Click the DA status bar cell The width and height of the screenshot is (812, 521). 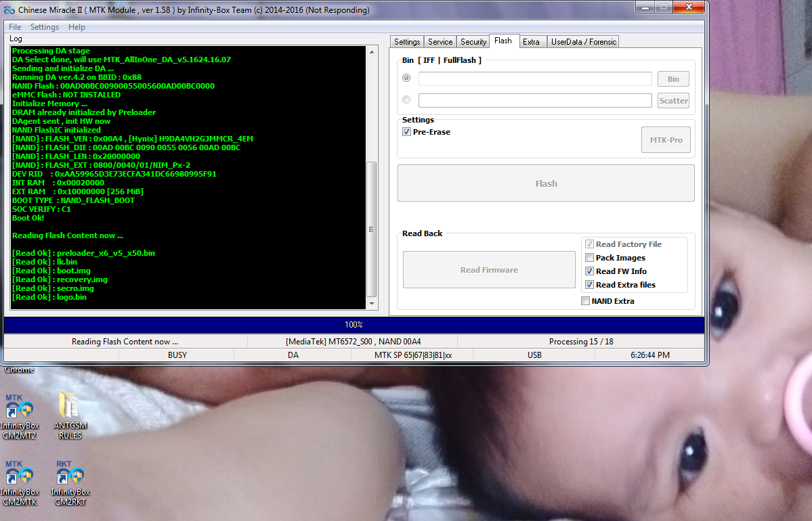293,355
